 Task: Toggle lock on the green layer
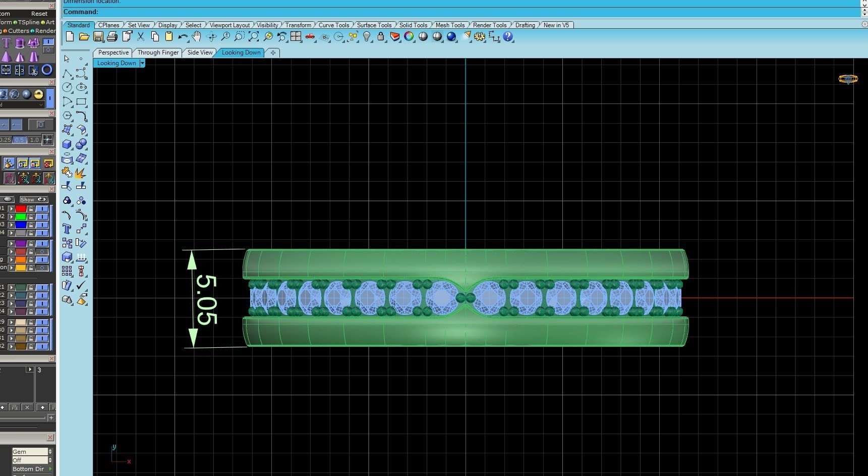(x=31, y=217)
